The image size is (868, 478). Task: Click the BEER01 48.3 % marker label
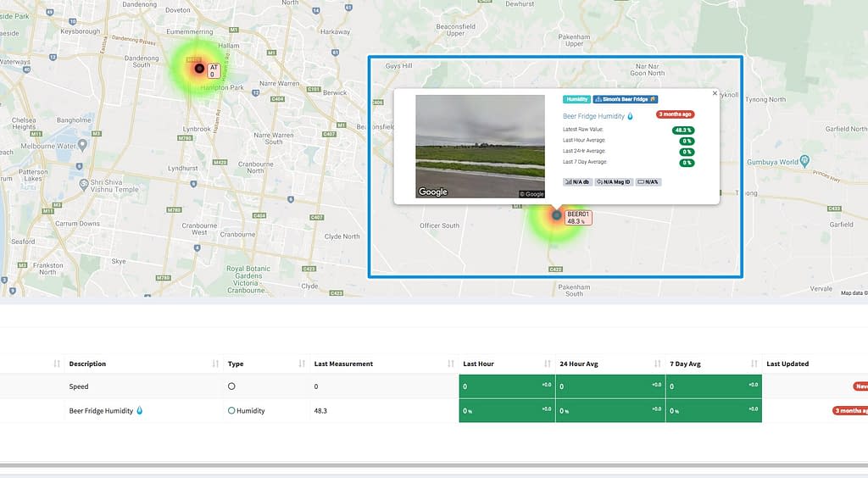click(578, 218)
